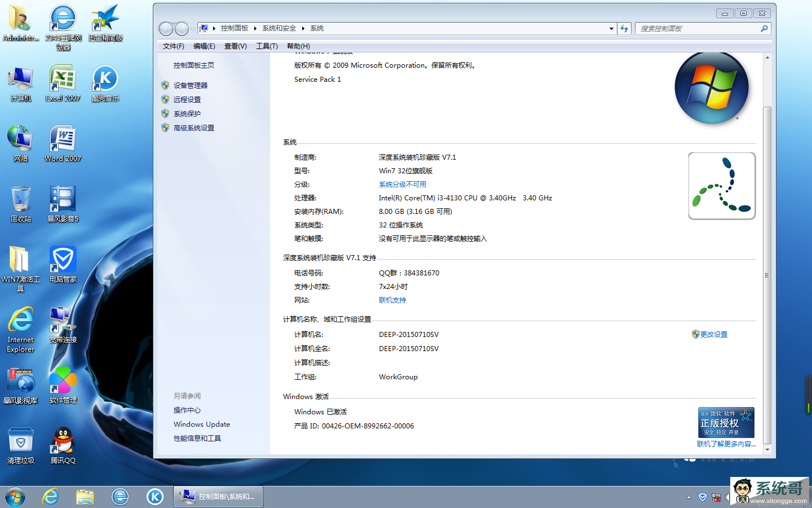The width and height of the screenshot is (812, 508).
Task: Click the 控制面板\系统和... taskbar window button
Action: coord(218,497)
